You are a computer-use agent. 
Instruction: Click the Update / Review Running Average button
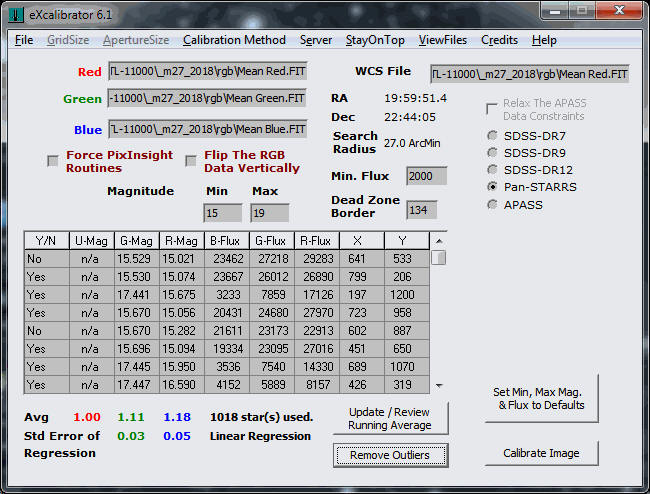[x=390, y=419]
